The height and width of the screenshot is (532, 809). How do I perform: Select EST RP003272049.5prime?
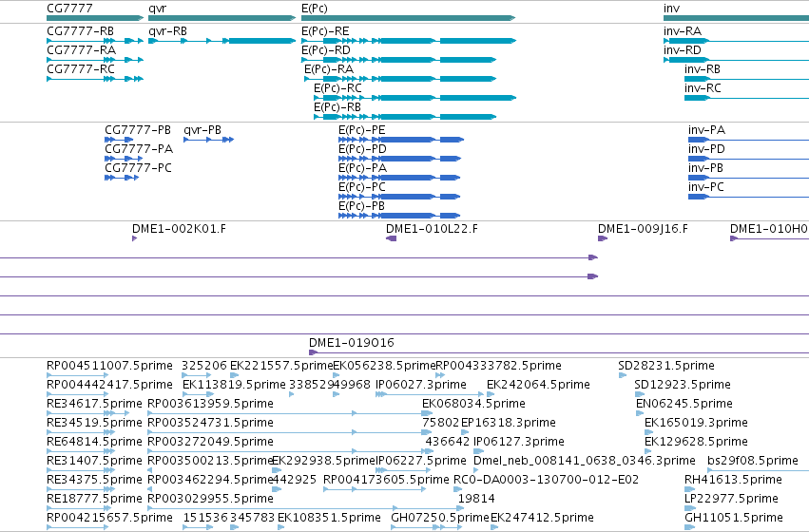click(x=290, y=451)
